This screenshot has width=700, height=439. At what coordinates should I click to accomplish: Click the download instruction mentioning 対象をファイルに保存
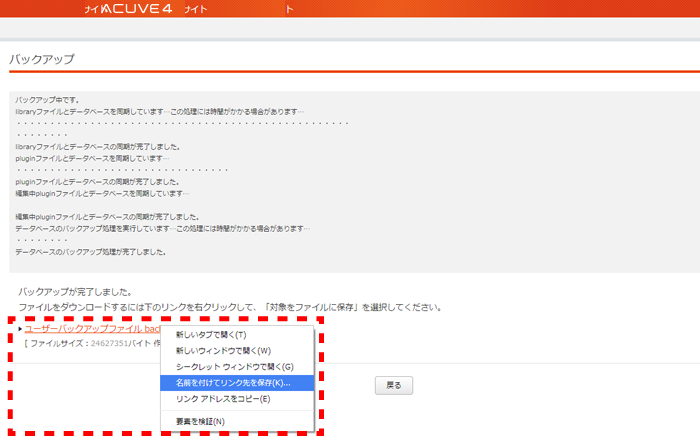[230, 307]
